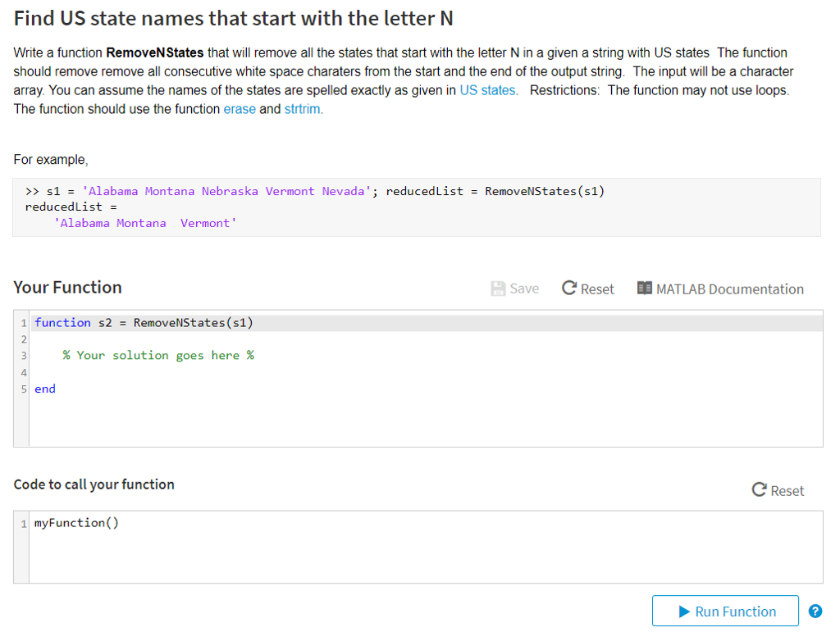Click empty line 2 in the function editor
This screenshot has height=641, width=840.
pyautogui.click(x=426, y=339)
